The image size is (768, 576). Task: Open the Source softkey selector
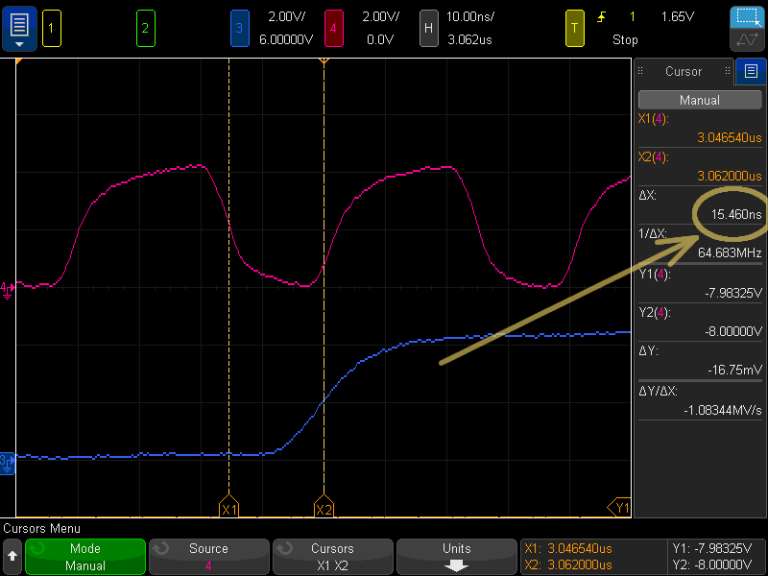209,557
